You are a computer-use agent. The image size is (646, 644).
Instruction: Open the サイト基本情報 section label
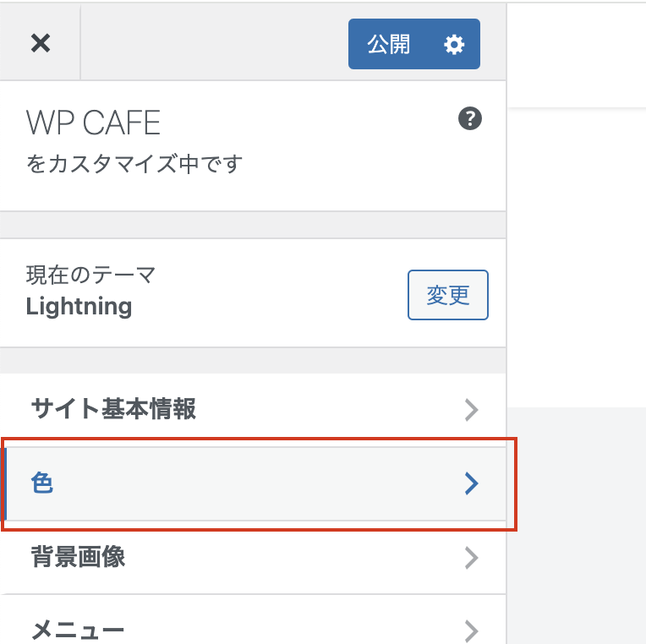click(113, 410)
